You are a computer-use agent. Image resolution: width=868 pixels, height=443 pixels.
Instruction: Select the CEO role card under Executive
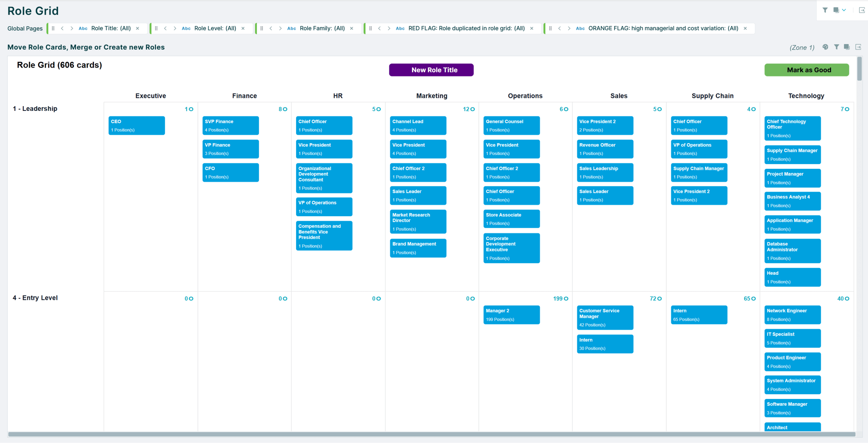(136, 125)
